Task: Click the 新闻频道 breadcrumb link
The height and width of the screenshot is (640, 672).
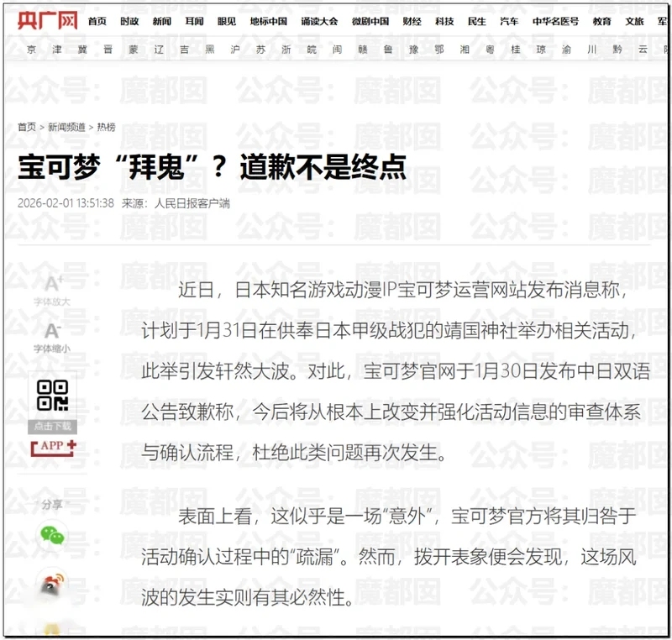Action: [66, 127]
